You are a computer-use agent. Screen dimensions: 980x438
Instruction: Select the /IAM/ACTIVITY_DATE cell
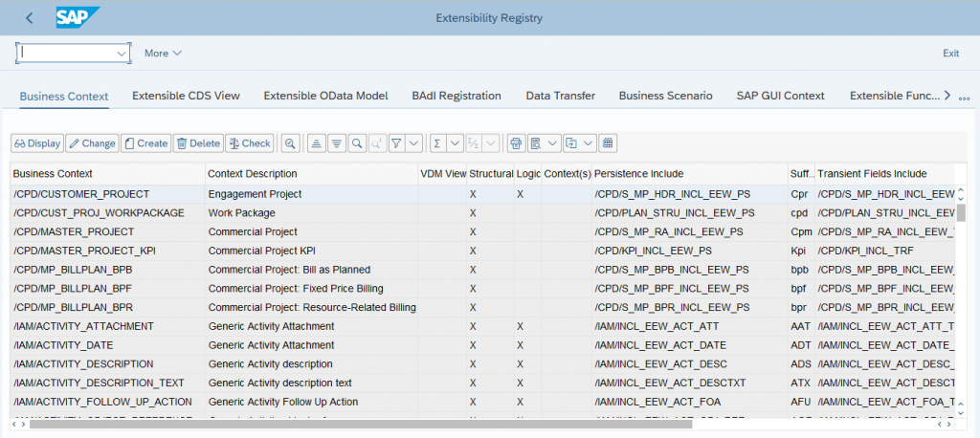click(107, 345)
